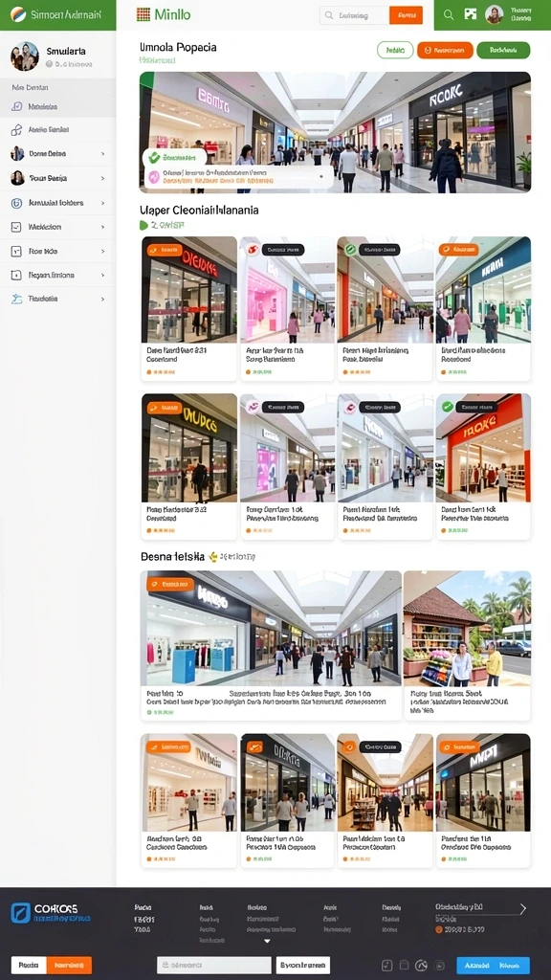The width and height of the screenshot is (551, 980).
Task: Click the Umnola Popacia page heading
Action: (179, 47)
